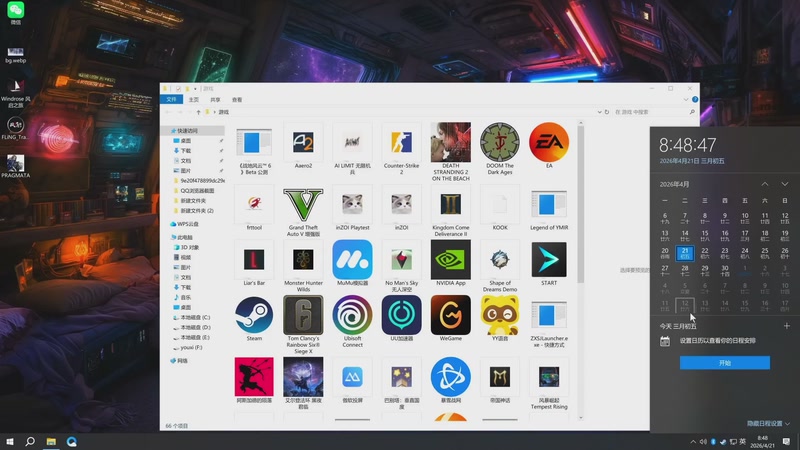
Task: Launch the Steam shortcut
Action: pyautogui.click(x=254, y=319)
